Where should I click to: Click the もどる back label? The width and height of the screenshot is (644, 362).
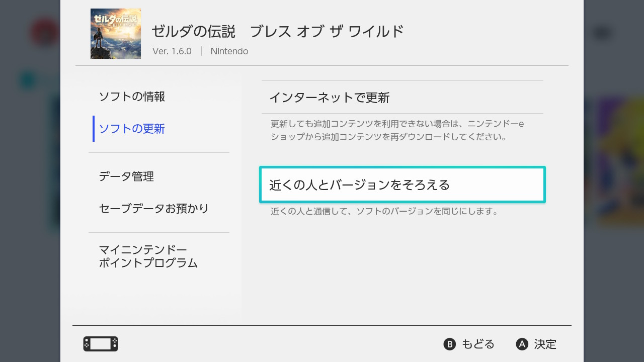click(x=478, y=344)
